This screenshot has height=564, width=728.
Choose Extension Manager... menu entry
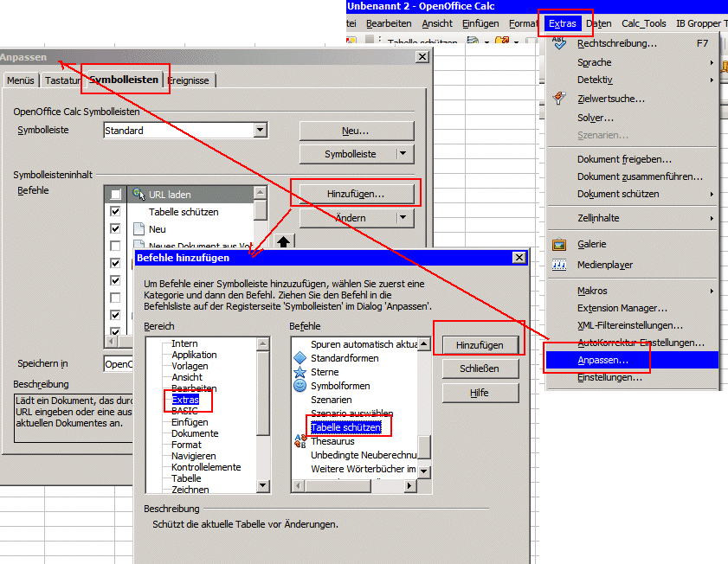633,308
